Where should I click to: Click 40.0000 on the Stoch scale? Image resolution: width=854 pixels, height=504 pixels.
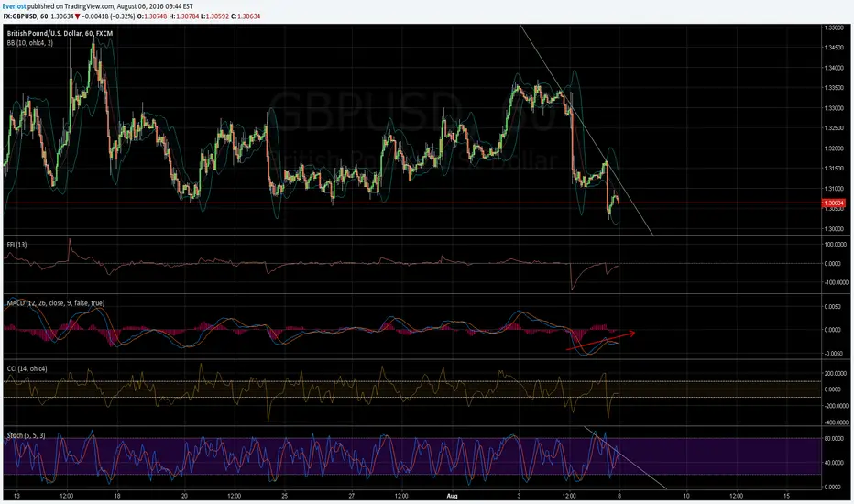coord(835,463)
